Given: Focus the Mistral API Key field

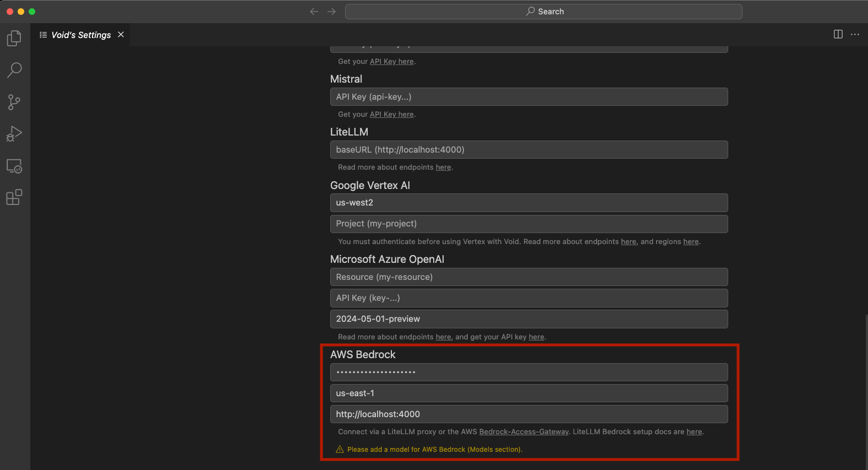Looking at the screenshot, I should click(529, 97).
